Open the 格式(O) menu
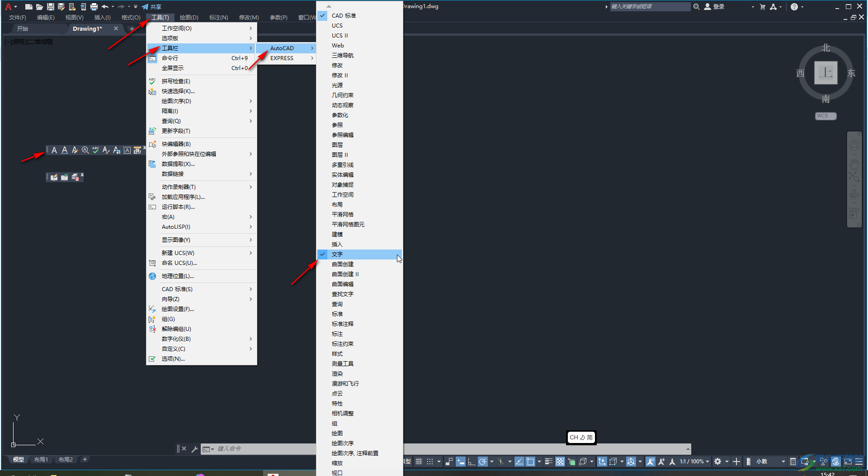 (x=131, y=18)
